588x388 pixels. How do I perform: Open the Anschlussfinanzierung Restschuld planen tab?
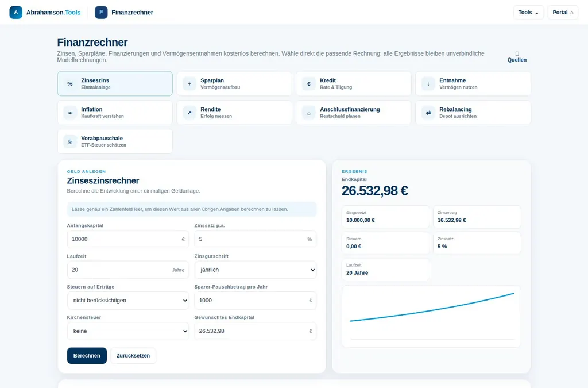pos(354,113)
